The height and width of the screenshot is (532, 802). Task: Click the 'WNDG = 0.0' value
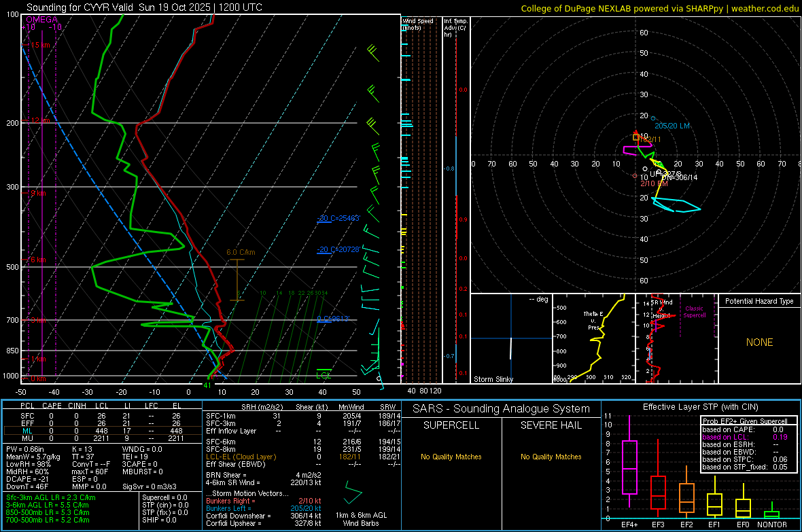[x=142, y=449]
